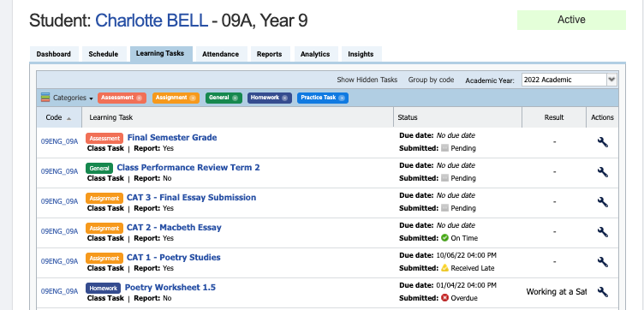This screenshot has width=644, height=310.
Task: Click the General label on Class Performance Review
Action: pyautogui.click(x=99, y=168)
